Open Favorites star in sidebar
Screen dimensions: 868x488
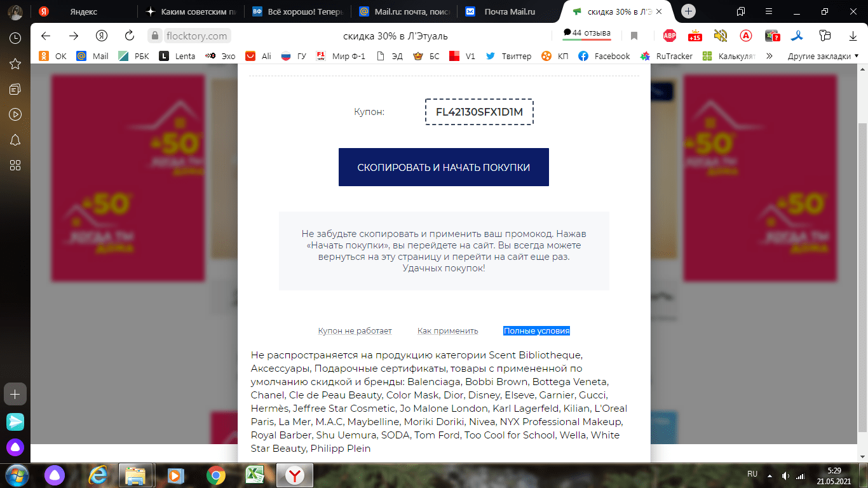pos(15,64)
